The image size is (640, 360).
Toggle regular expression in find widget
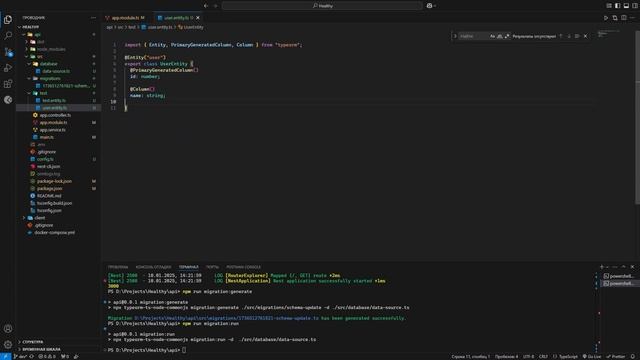click(x=507, y=36)
